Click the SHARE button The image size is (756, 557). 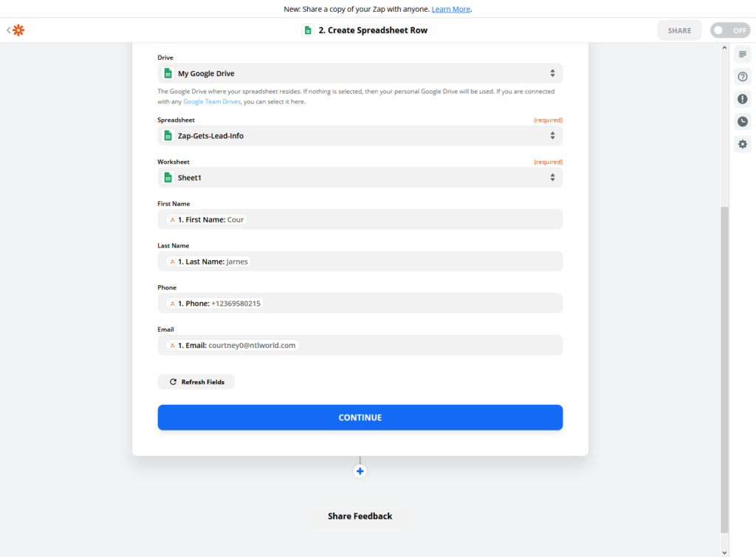click(679, 30)
